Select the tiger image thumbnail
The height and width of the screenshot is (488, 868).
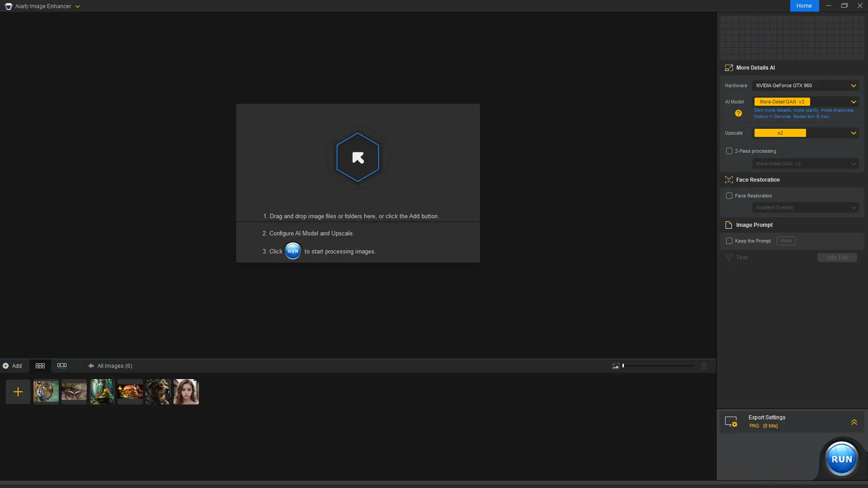[46, 392]
